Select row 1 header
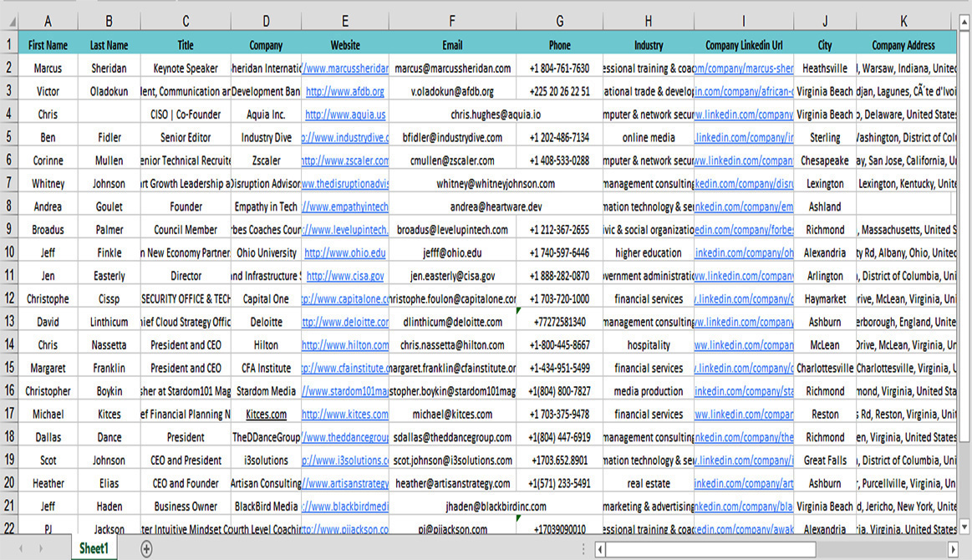The width and height of the screenshot is (972, 560). click(8, 44)
